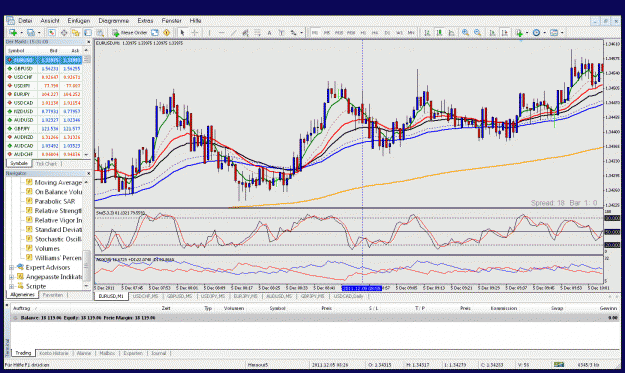Viewport: 625px width, 373px height.
Task: Toggle the Navigator folder icon
Action: 76,33
